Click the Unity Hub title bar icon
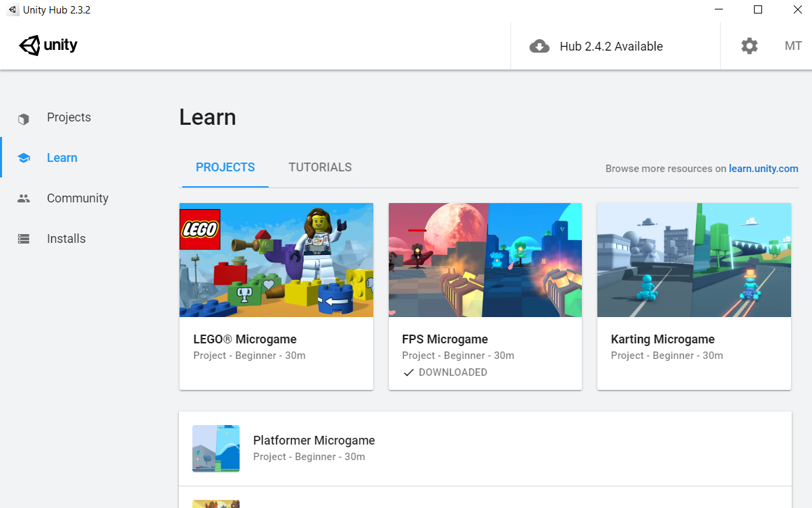Screen dimensions: 812x508 13,10
